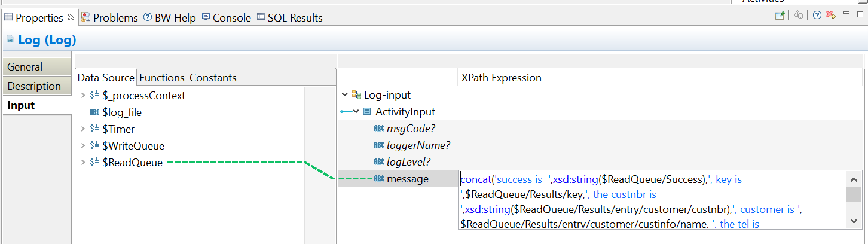The width and height of the screenshot is (868, 244).
Task: Click the grayed-out icon beside the pin
Action: 799,16
